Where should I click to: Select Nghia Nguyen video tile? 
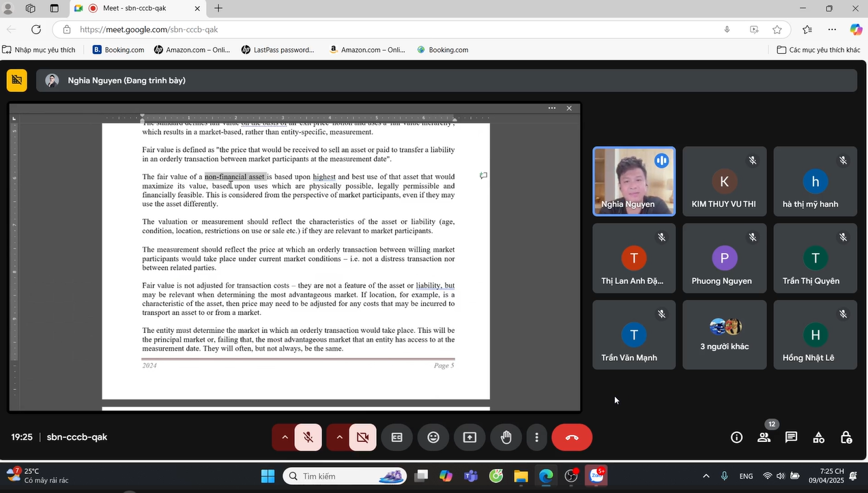coord(634,181)
